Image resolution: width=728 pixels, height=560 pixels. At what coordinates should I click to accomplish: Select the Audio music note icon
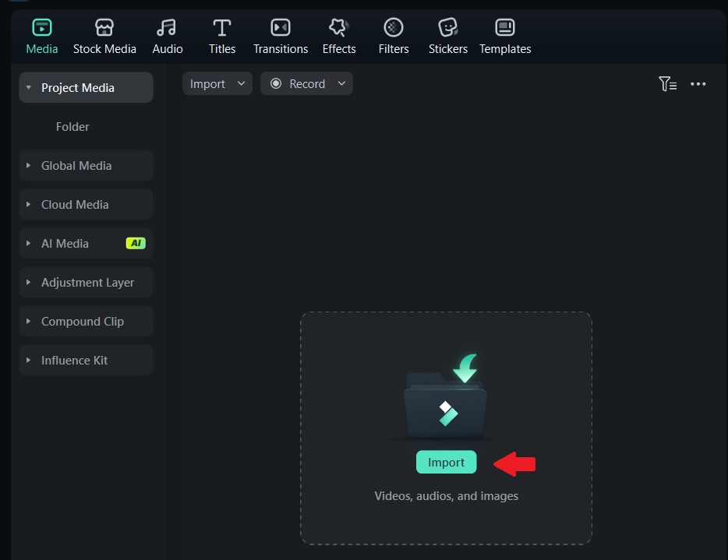click(166, 28)
